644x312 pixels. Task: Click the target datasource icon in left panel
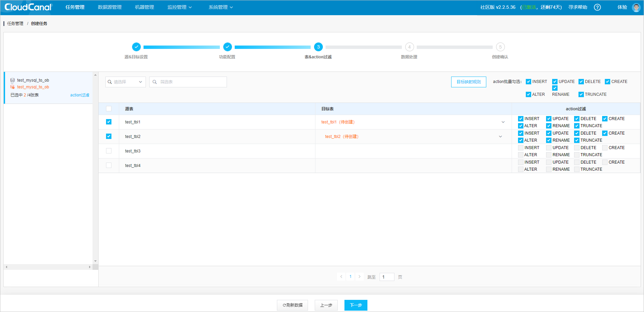point(12,87)
